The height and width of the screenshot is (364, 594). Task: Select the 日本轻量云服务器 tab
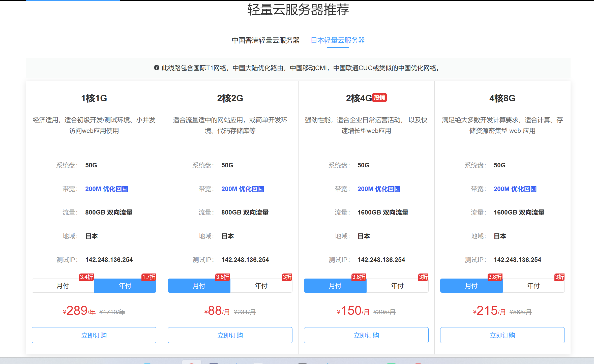point(338,40)
